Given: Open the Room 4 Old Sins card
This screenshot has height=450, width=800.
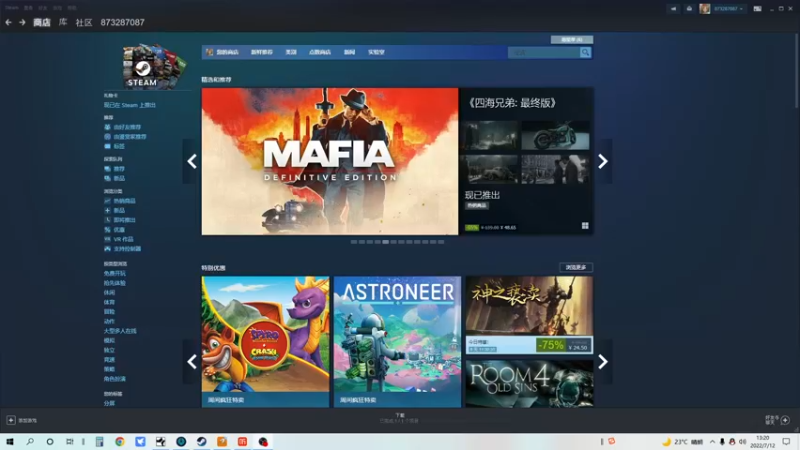Looking at the screenshot, I should (529, 384).
